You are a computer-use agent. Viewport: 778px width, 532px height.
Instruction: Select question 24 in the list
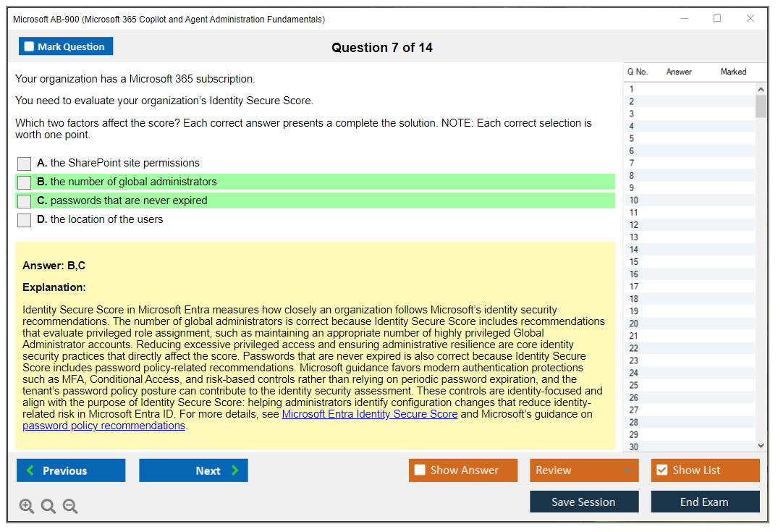pos(689,373)
